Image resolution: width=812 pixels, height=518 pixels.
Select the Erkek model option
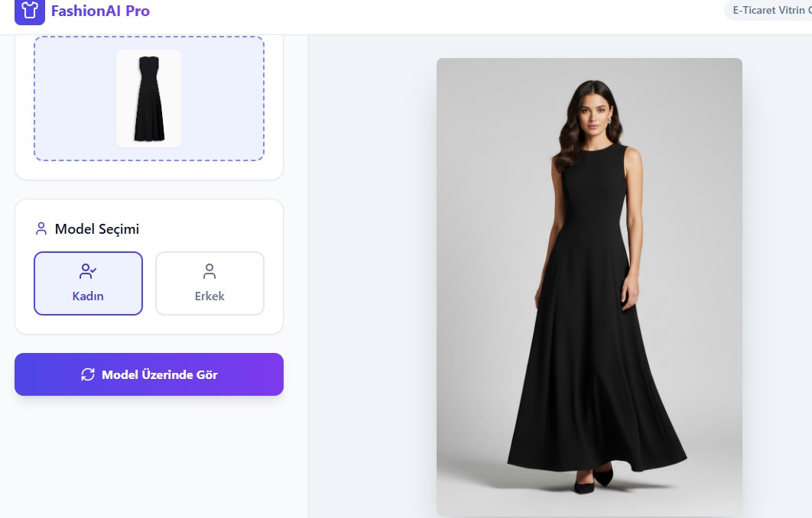209,283
